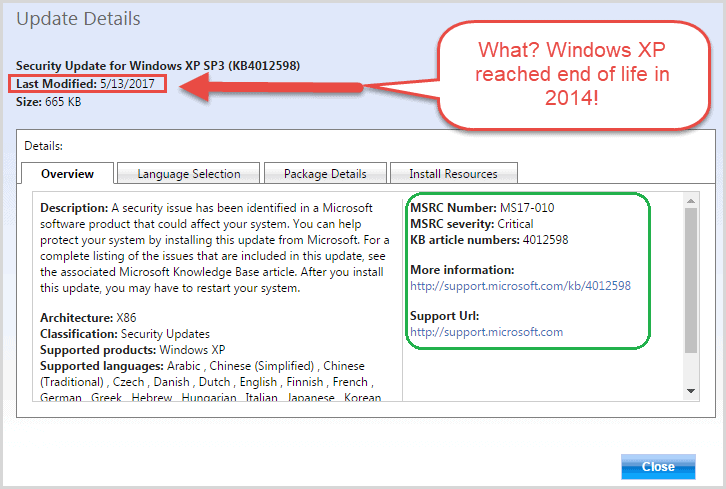Viewport: 726px width, 489px height.
Task: Click the vertical scrollbar thumb
Action: [691, 281]
